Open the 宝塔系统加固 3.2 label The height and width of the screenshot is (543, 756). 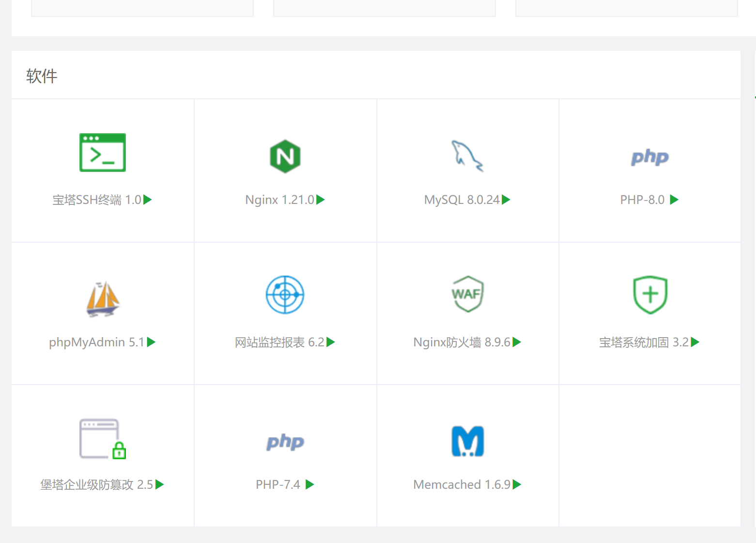coord(644,342)
